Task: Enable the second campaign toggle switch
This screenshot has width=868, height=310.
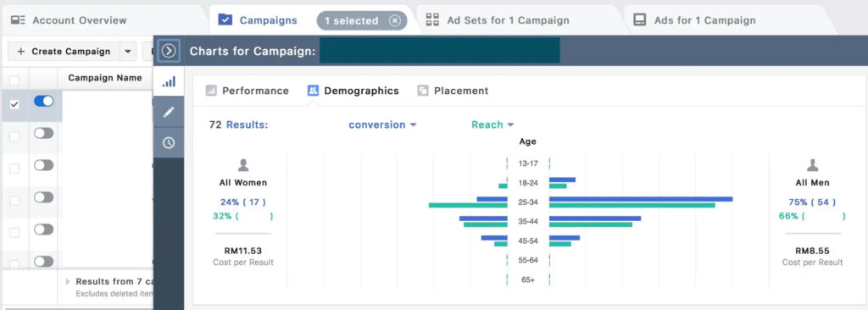Action: coord(44,133)
